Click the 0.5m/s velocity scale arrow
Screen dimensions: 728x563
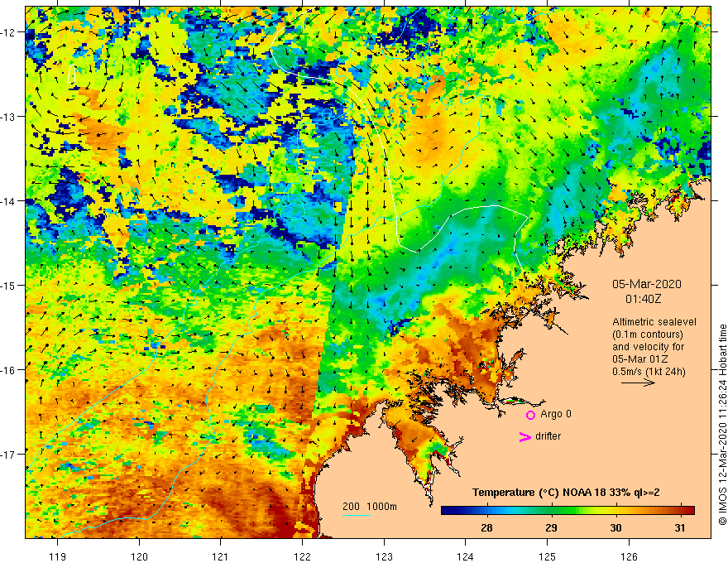[x=639, y=383]
